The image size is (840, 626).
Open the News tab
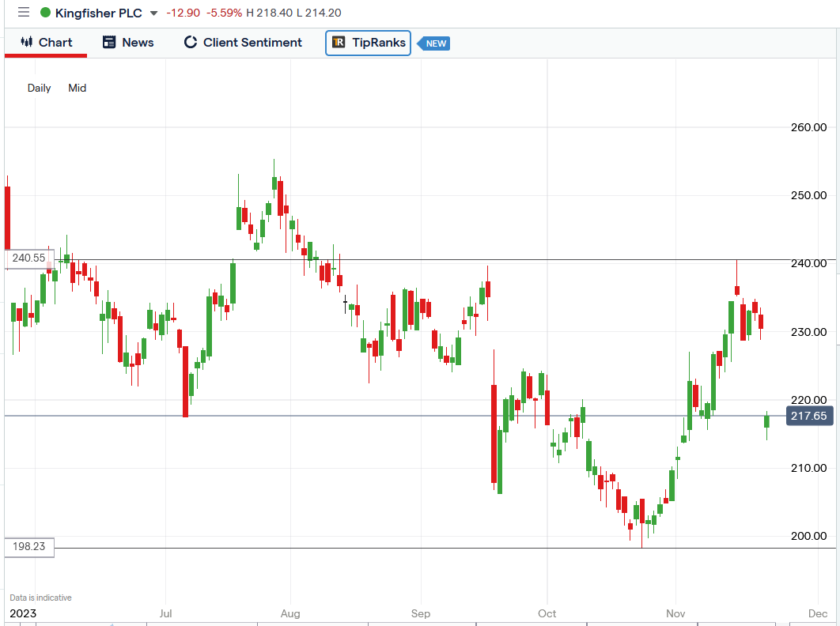(x=128, y=43)
